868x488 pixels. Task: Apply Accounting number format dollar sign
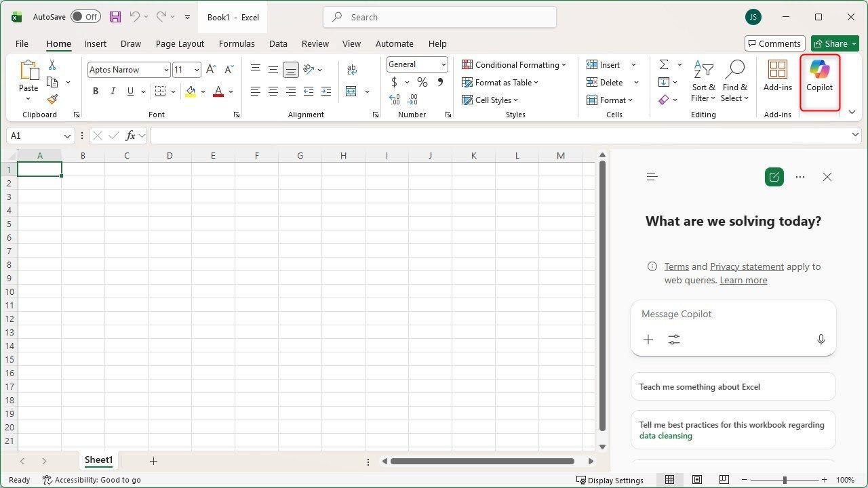[394, 82]
